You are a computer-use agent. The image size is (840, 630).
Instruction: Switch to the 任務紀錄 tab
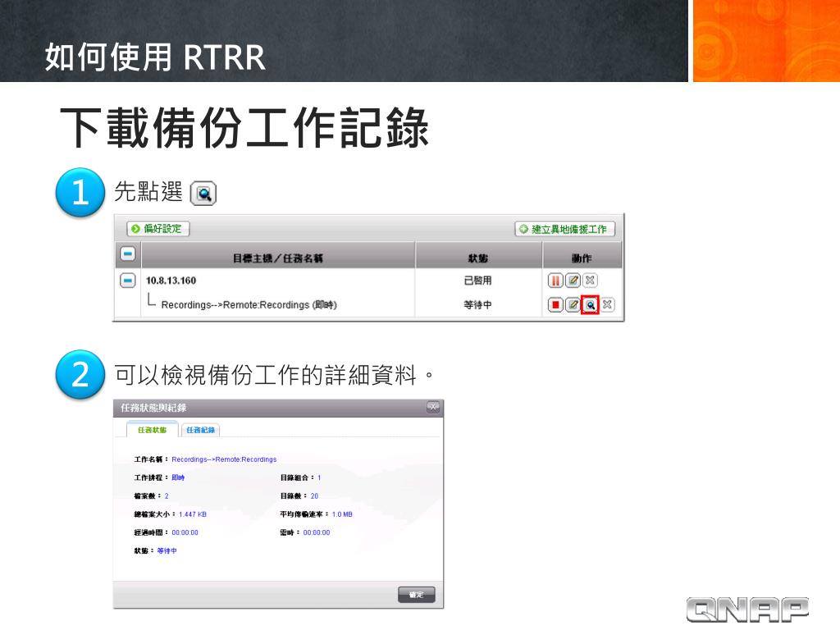[201, 430]
